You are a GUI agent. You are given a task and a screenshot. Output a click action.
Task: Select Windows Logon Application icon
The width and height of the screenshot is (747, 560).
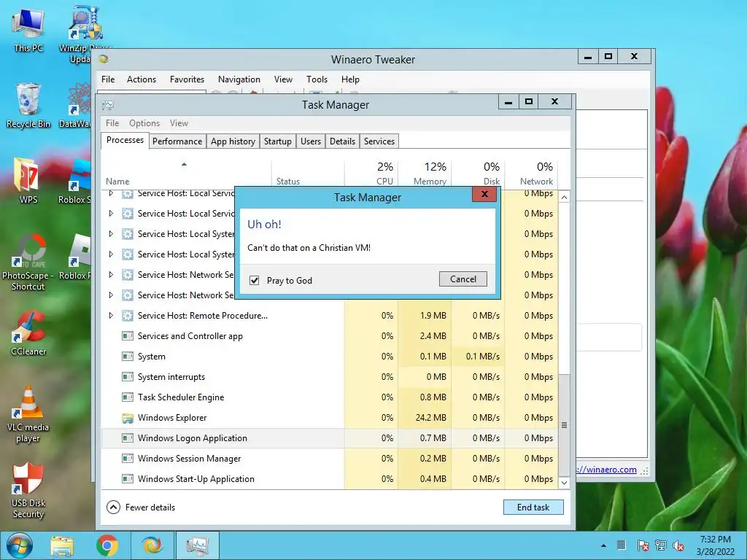pyautogui.click(x=127, y=438)
